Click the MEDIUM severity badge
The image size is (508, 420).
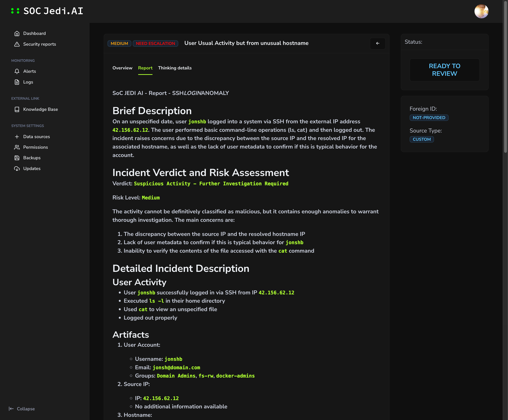pyautogui.click(x=119, y=44)
